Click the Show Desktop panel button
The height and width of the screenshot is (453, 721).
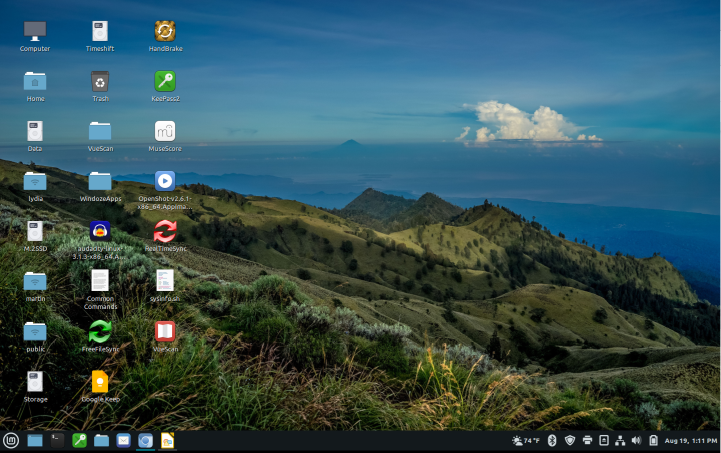pyautogui.click(x=35, y=441)
